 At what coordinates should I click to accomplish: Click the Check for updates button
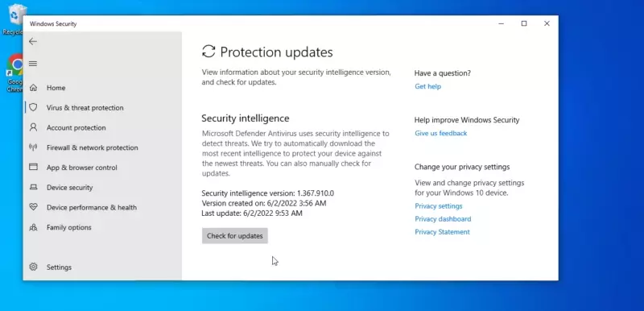pyautogui.click(x=235, y=236)
